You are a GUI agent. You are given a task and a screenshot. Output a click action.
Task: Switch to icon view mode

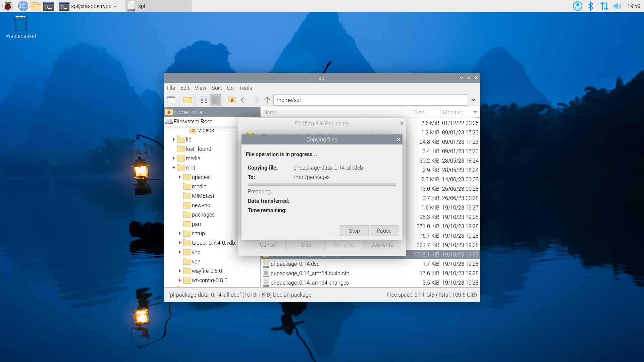point(203,100)
